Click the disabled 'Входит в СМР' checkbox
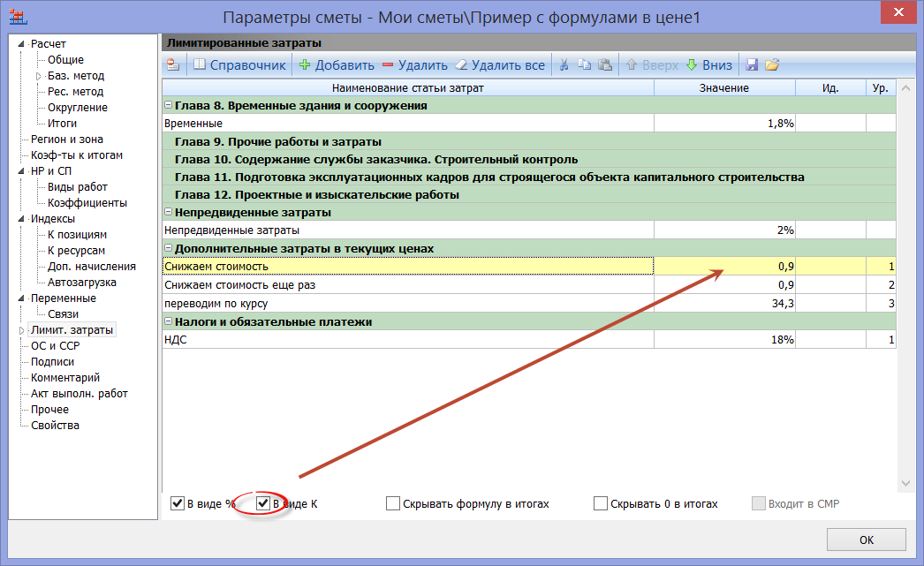The image size is (924, 566). [x=759, y=503]
